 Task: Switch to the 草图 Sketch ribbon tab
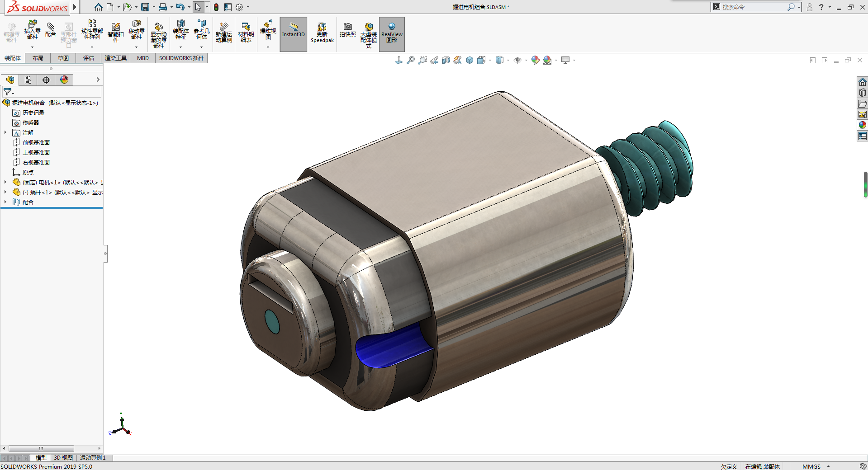coord(63,58)
